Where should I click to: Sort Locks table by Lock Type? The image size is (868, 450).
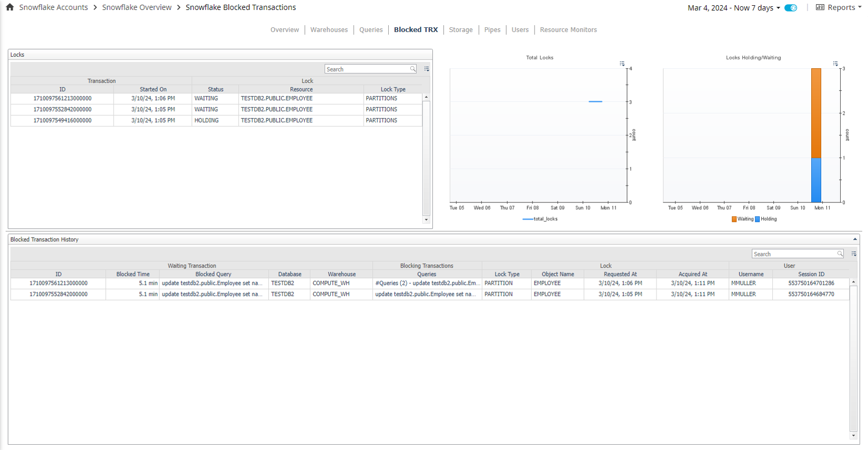(393, 89)
